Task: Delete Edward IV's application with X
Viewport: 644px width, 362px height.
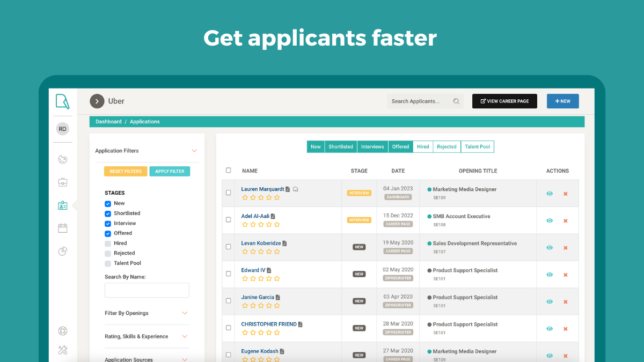Action: pos(565,275)
